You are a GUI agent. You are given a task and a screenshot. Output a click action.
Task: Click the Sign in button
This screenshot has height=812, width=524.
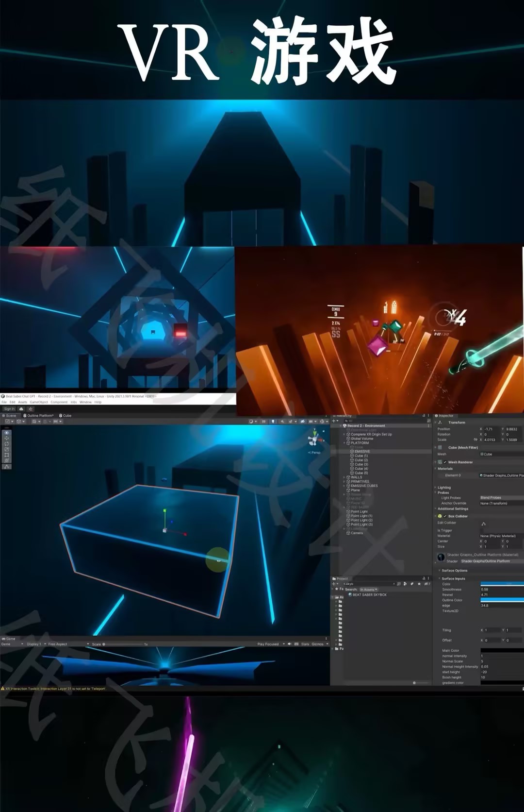click(x=9, y=409)
